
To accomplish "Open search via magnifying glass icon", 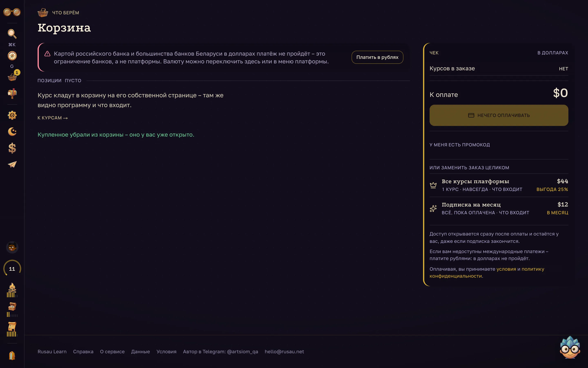I will pyautogui.click(x=12, y=34).
